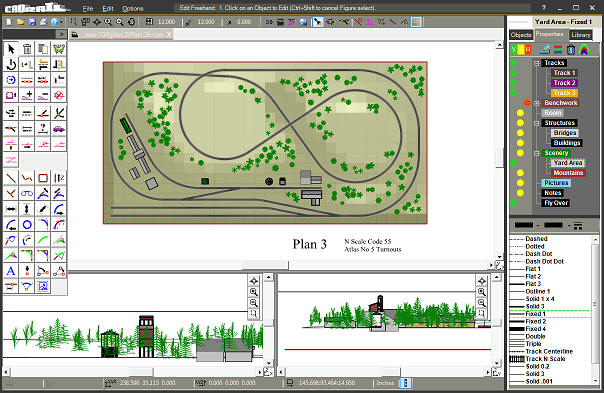Click the layer color bars icon in Objects panel
The image size is (604, 393).
tap(558, 49)
